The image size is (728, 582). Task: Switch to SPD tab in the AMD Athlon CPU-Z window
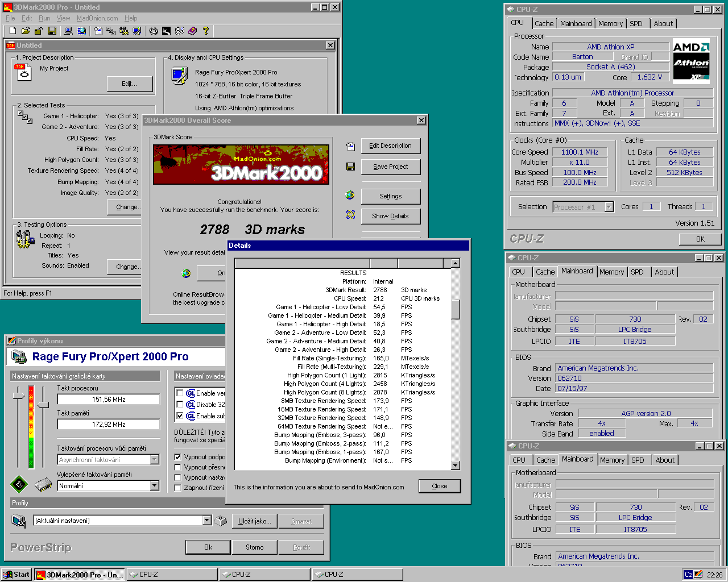(636, 23)
